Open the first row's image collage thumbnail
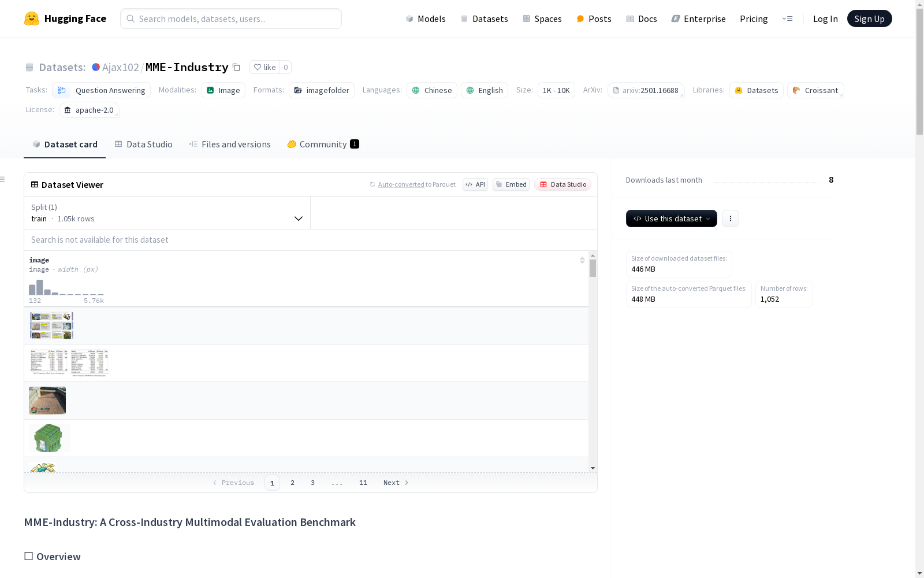 pyautogui.click(x=51, y=325)
